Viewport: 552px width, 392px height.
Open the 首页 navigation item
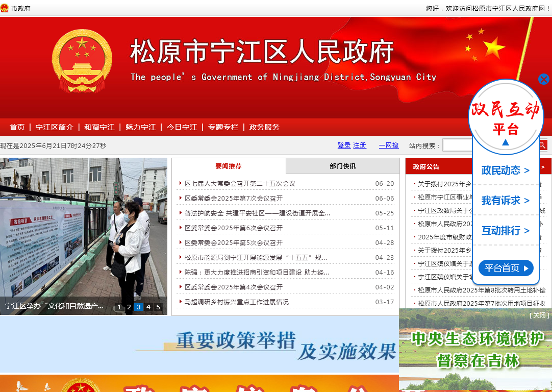pyautogui.click(x=17, y=127)
